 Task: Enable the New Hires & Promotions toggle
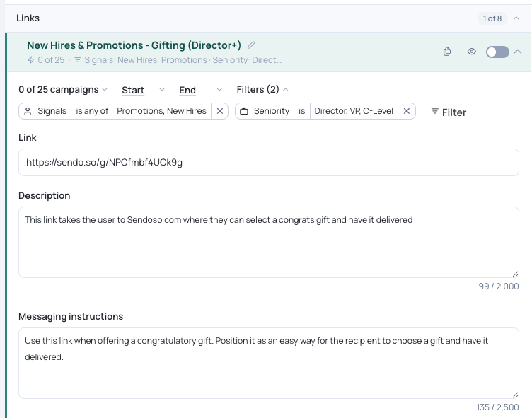click(497, 52)
